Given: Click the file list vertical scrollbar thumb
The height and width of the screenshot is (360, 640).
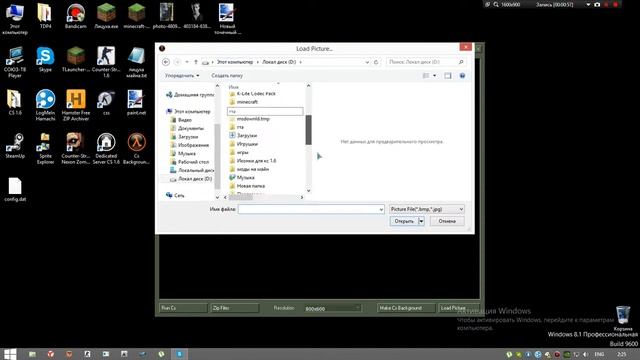Looking at the screenshot, I should (308, 130).
